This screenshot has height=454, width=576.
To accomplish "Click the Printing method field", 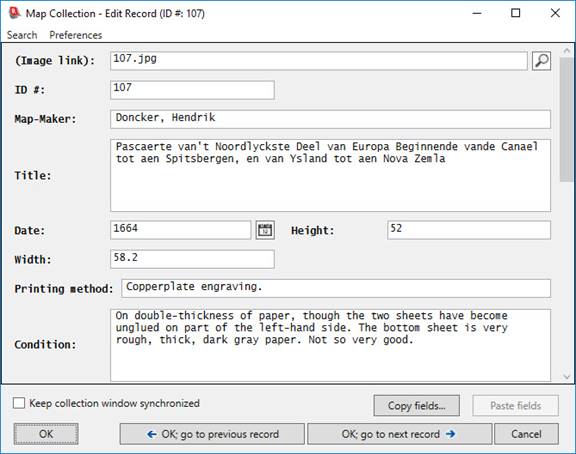I will 336,288.
